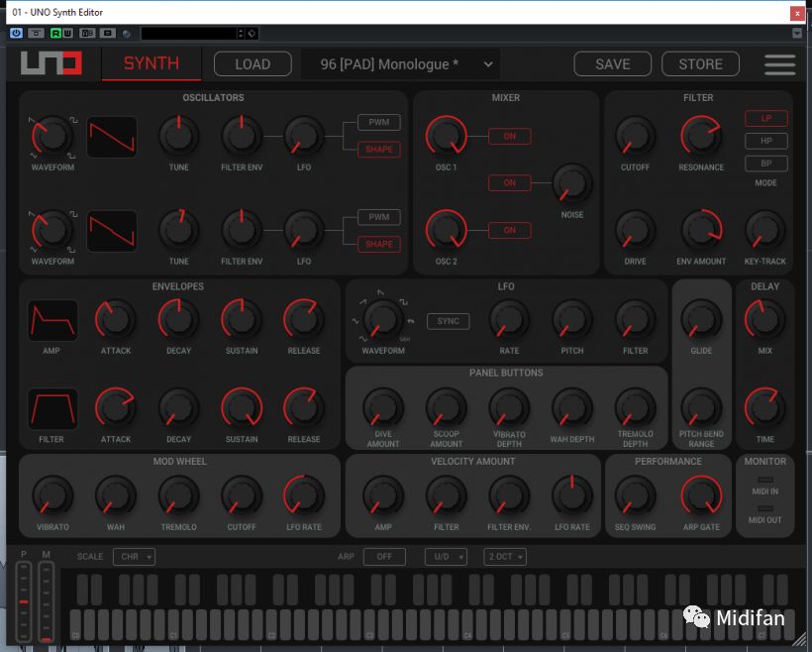Select LP filter mode

766,118
